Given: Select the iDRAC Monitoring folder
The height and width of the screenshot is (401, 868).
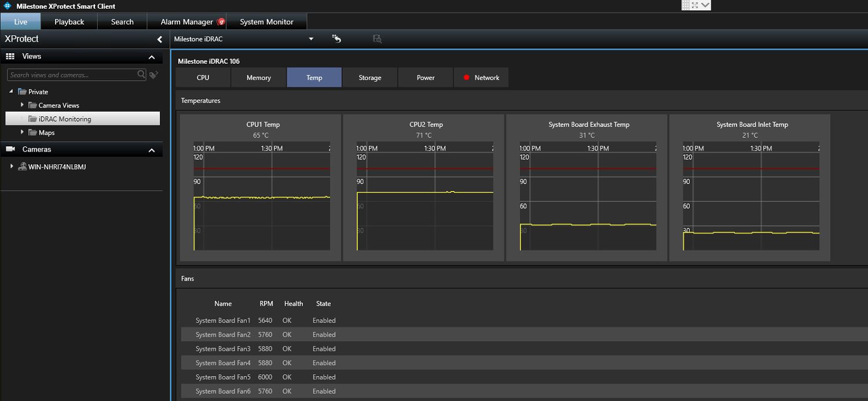Looking at the screenshot, I should [83, 119].
